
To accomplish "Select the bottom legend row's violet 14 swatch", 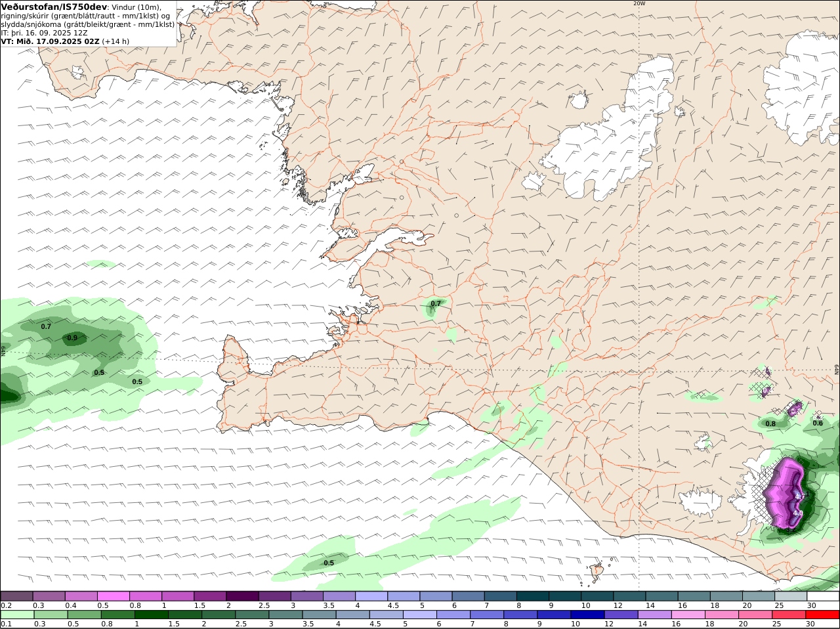I will pos(656,615).
